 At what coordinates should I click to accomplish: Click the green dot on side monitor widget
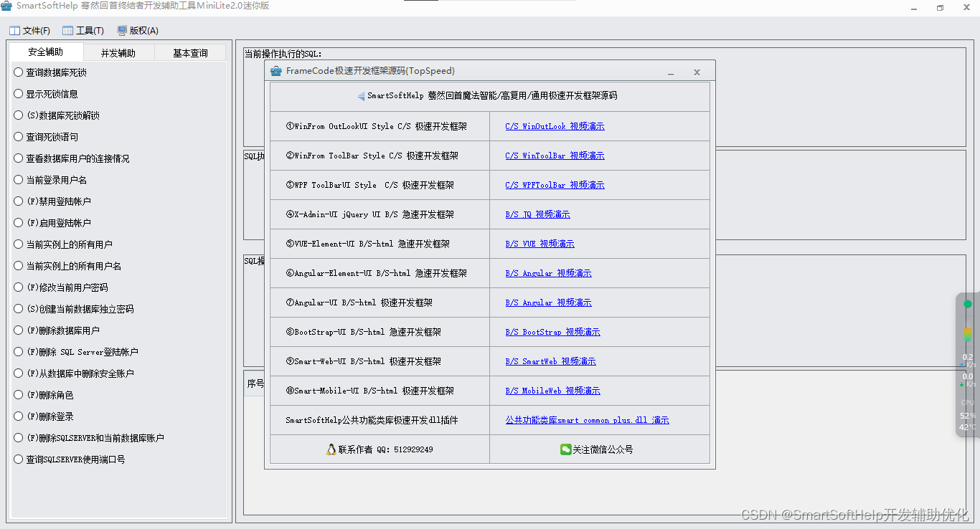pyautogui.click(x=968, y=304)
